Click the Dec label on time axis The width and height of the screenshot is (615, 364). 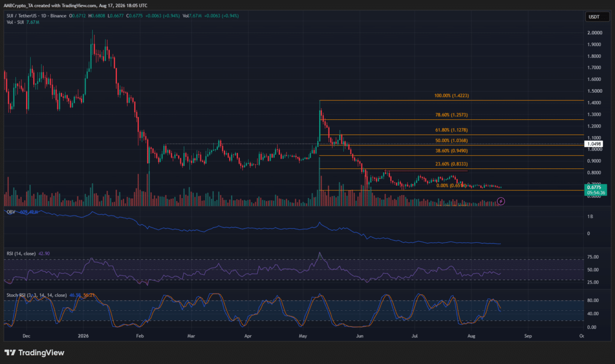tap(27, 337)
